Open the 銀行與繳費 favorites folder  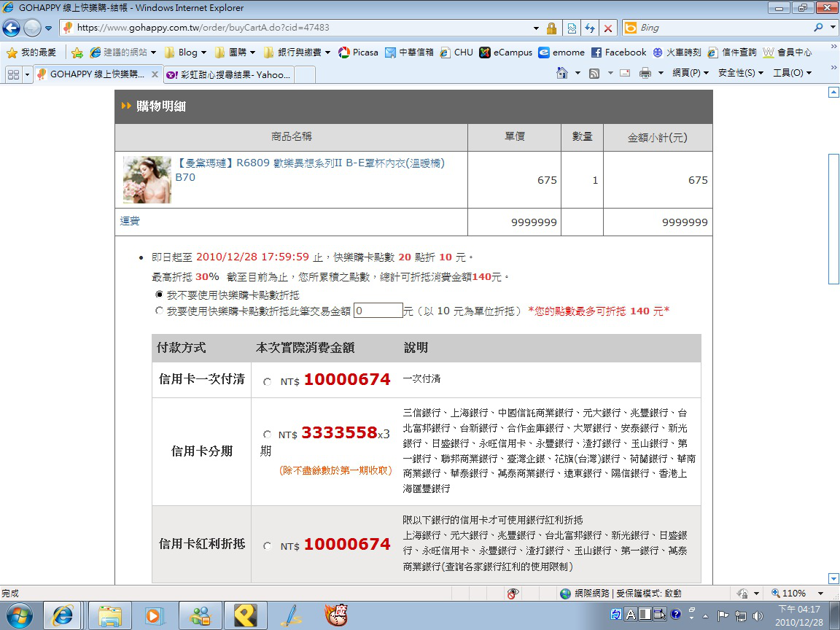click(x=297, y=52)
